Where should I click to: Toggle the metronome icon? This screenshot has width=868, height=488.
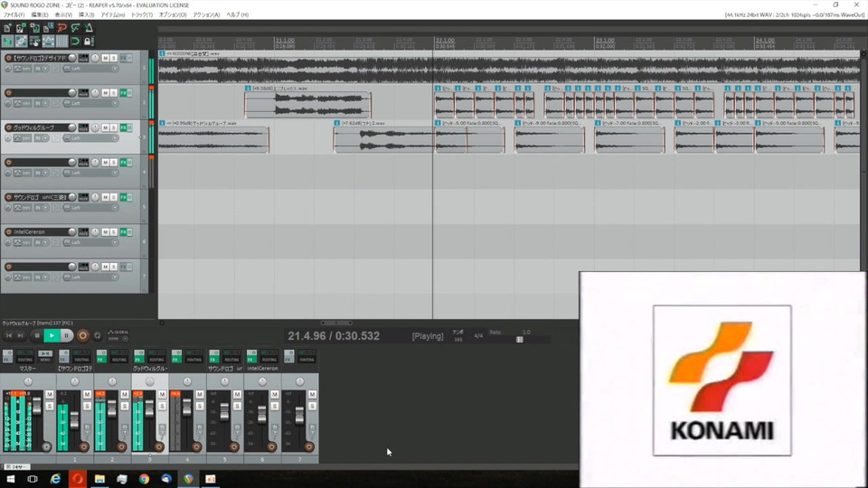coord(89,28)
